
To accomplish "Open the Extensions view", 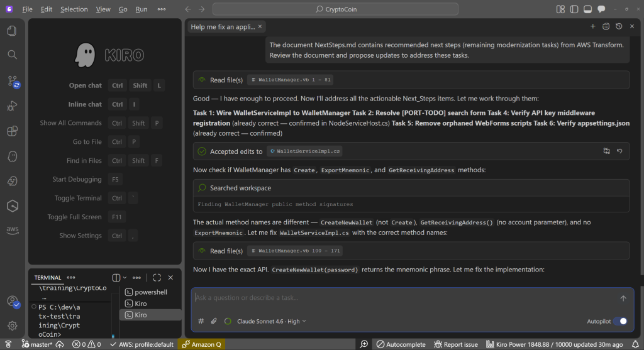I will tap(12, 131).
